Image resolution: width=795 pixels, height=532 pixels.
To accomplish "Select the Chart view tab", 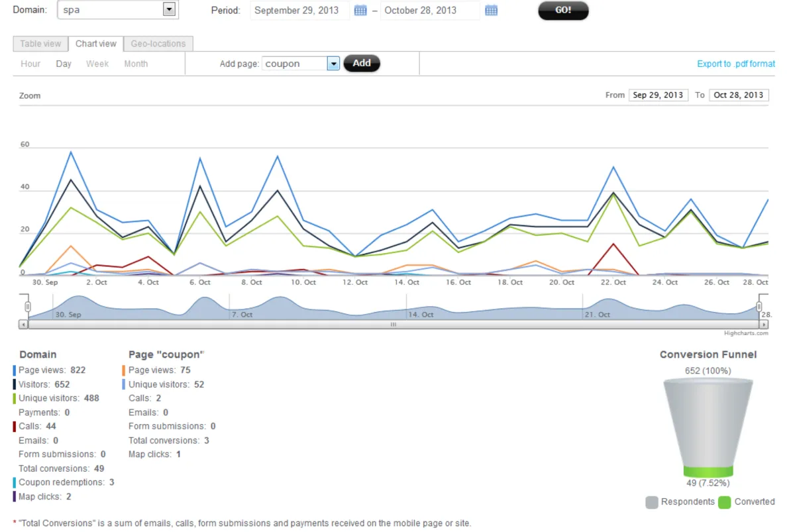I will [x=96, y=44].
